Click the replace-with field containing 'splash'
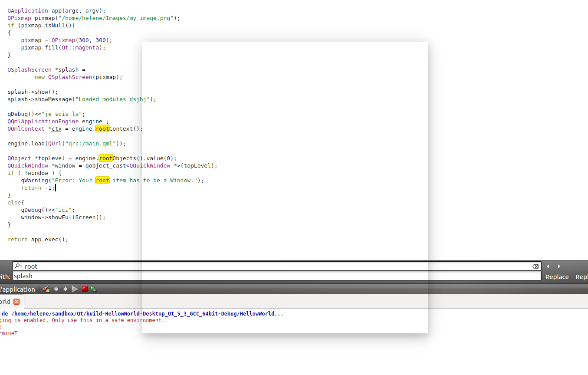Screen dimensions: 588x375 tap(276, 276)
